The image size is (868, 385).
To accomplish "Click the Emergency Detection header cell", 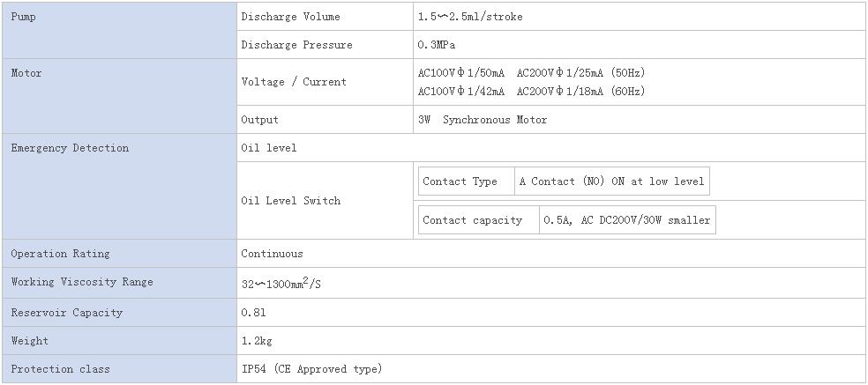I will tap(120, 187).
